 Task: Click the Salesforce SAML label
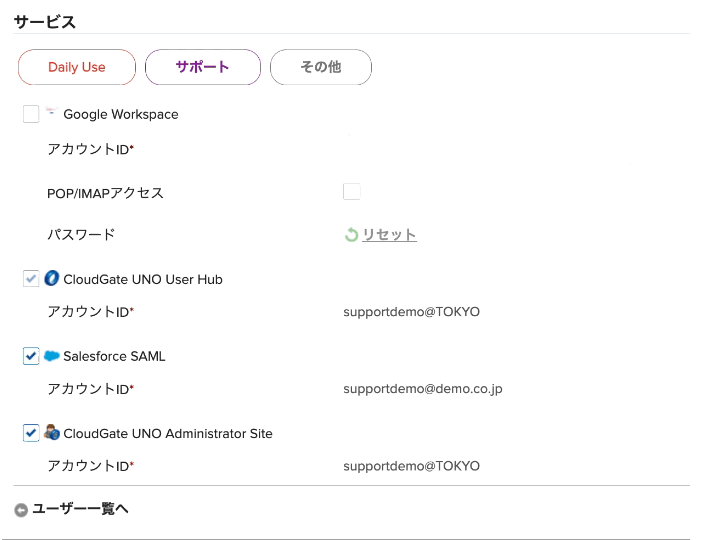(114, 356)
